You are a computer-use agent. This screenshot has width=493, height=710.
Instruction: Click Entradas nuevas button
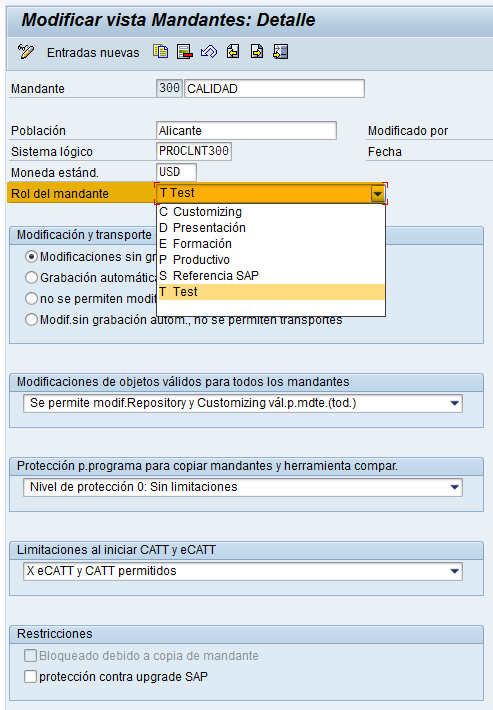93,53
